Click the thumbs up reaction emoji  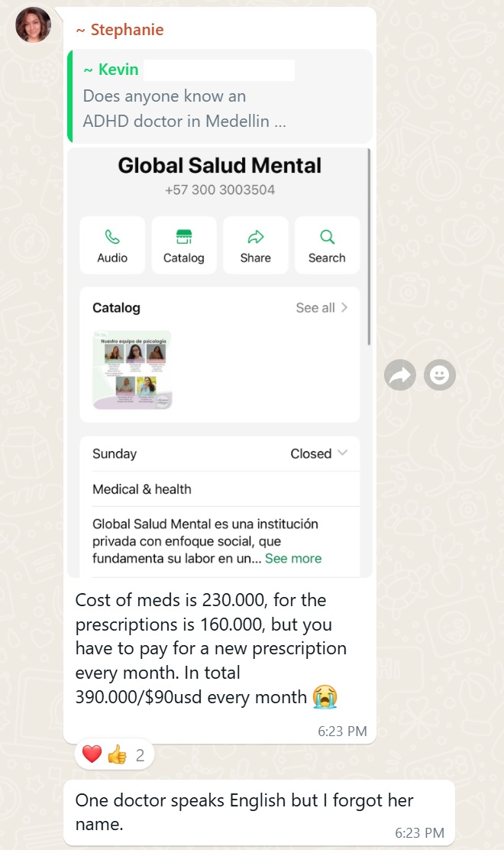[x=117, y=755]
